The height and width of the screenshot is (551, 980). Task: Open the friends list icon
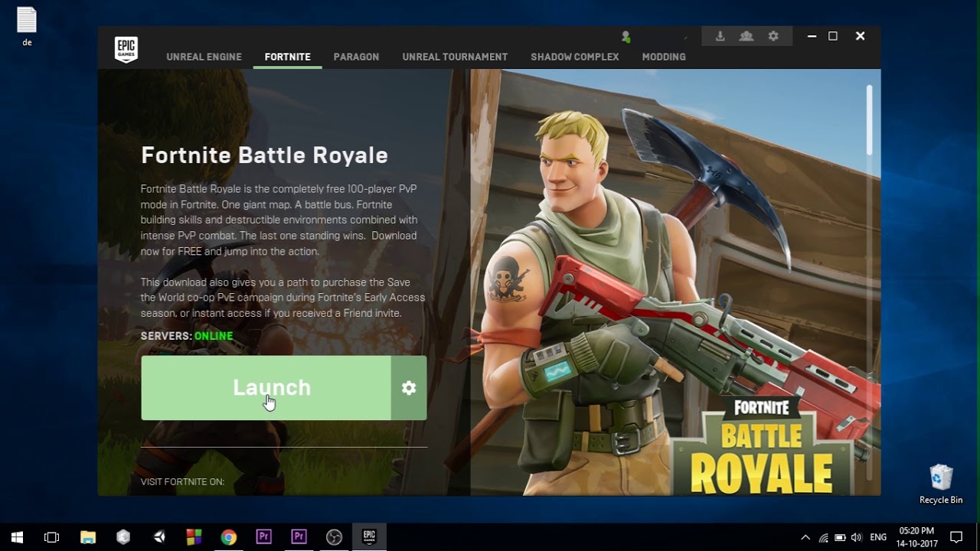coord(746,36)
